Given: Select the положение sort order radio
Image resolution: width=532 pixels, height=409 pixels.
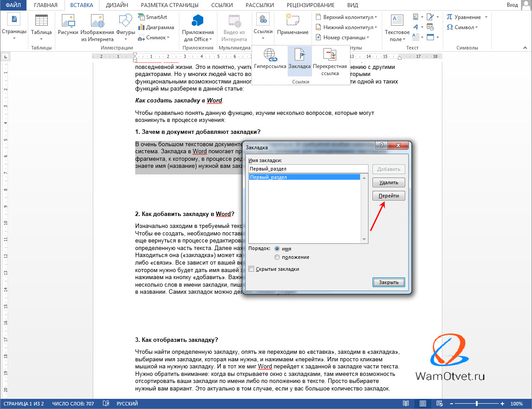Looking at the screenshot, I should coord(277,257).
